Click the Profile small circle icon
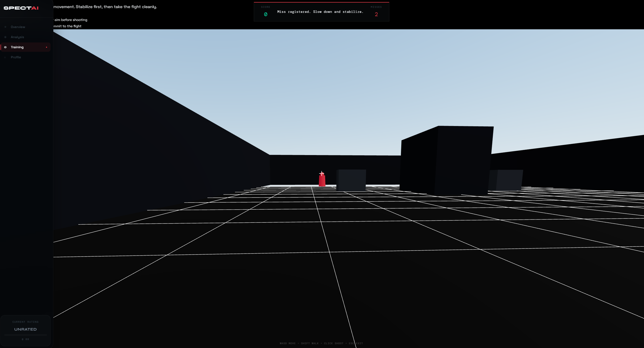Image resolution: width=644 pixels, height=348 pixels. (x=5, y=57)
